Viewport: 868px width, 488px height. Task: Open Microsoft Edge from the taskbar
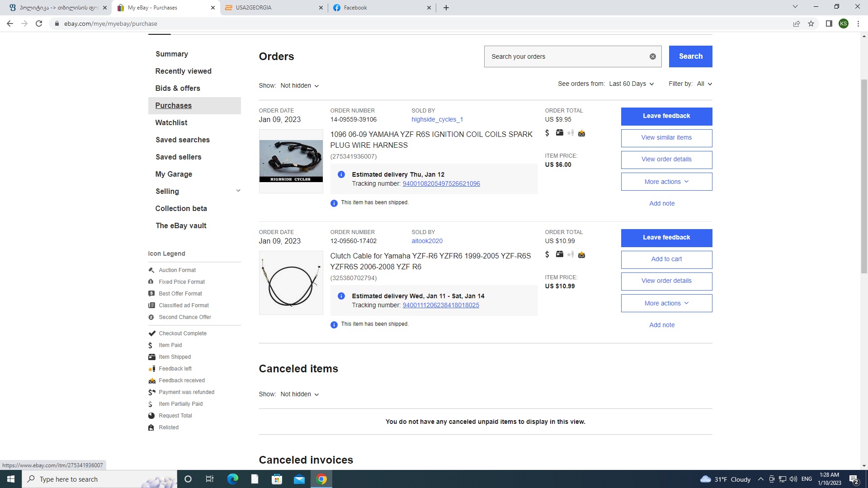pyautogui.click(x=232, y=479)
